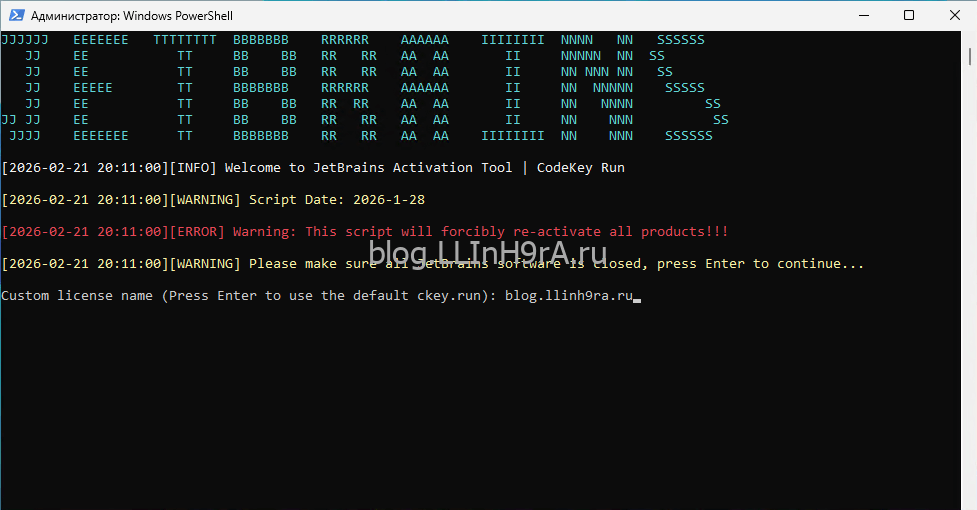This screenshot has height=510, width=977.
Task: Close the Administrator PowerShell window
Action: pos(954,16)
